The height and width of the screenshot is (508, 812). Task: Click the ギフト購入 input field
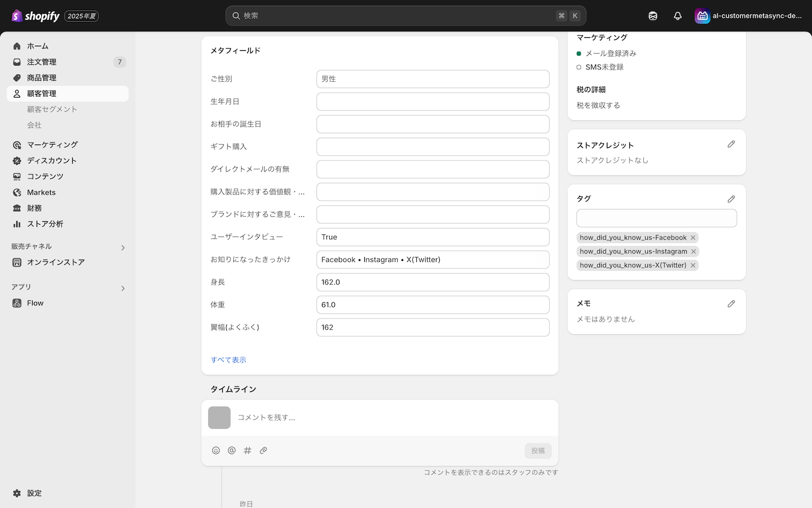(433, 147)
